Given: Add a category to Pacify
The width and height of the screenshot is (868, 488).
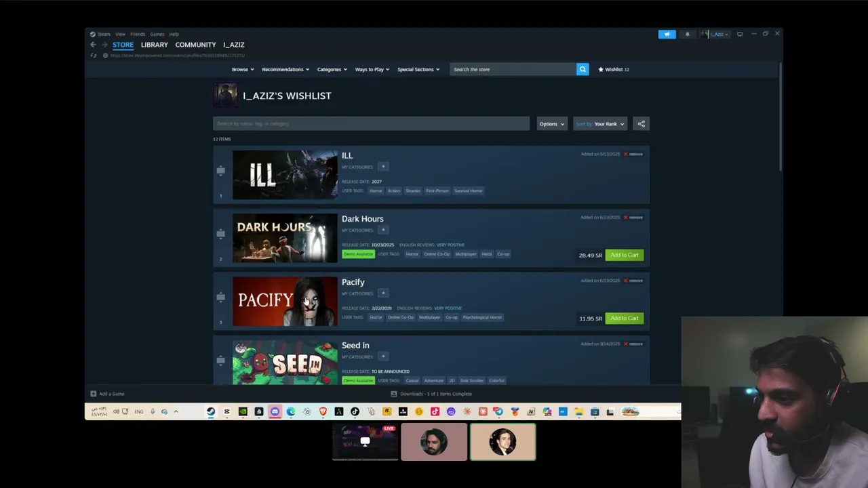Looking at the screenshot, I should [x=382, y=293].
